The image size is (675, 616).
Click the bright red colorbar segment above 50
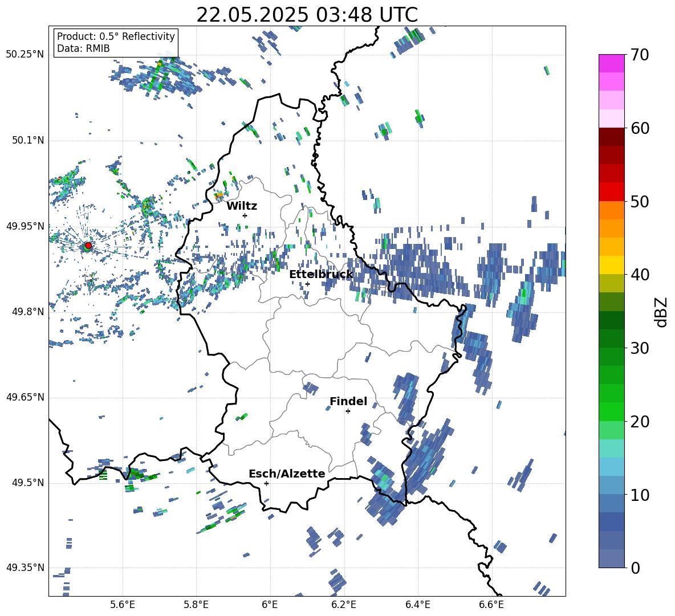click(x=611, y=192)
